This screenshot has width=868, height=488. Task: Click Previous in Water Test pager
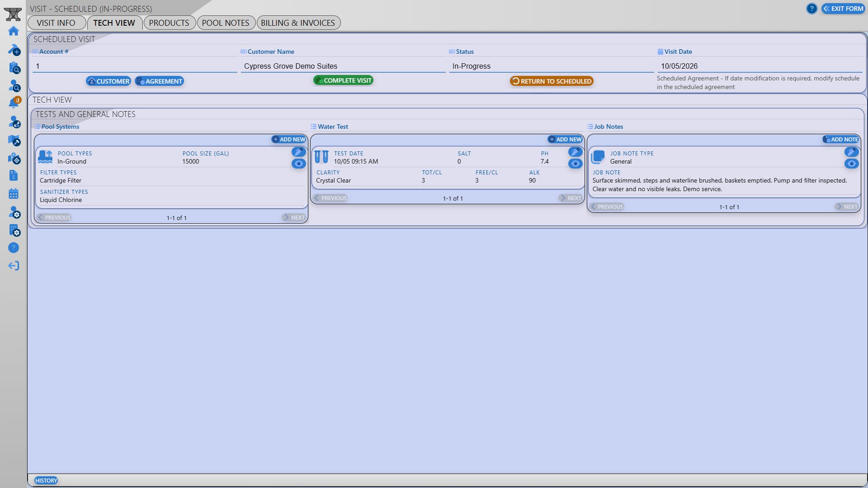pyautogui.click(x=330, y=198)
